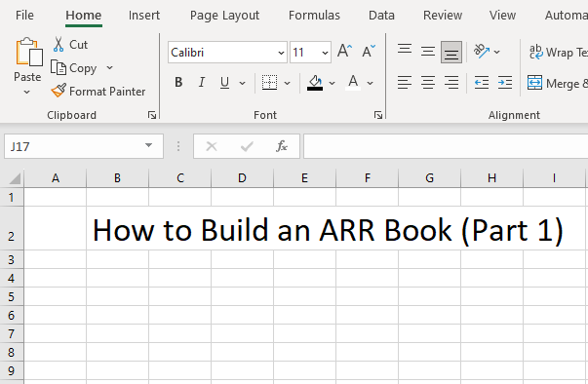Viewport: 588px width, 384px height.
Task: Copy the selected cells
Action: (74, 68)
